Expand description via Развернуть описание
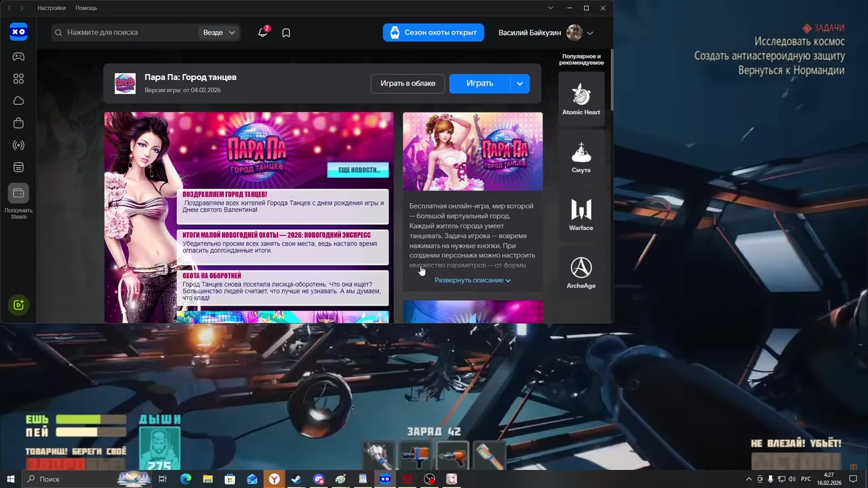Viewport: 868px width, 488px height. (473, 280)
